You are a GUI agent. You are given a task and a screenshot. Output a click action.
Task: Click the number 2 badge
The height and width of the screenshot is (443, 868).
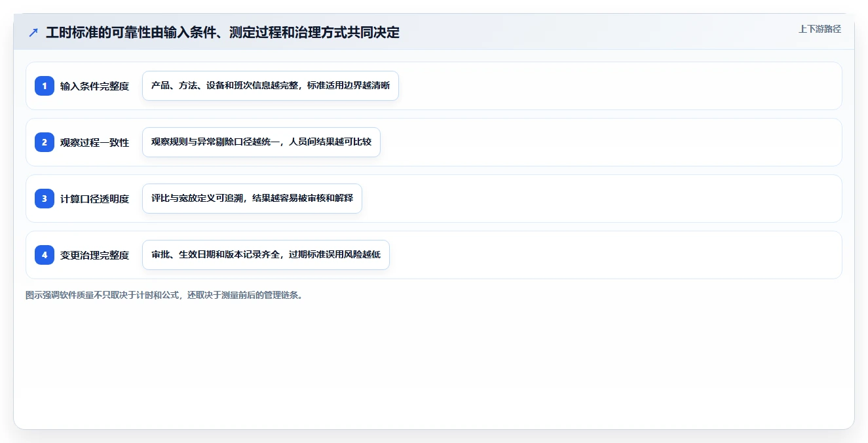(45, 142)
